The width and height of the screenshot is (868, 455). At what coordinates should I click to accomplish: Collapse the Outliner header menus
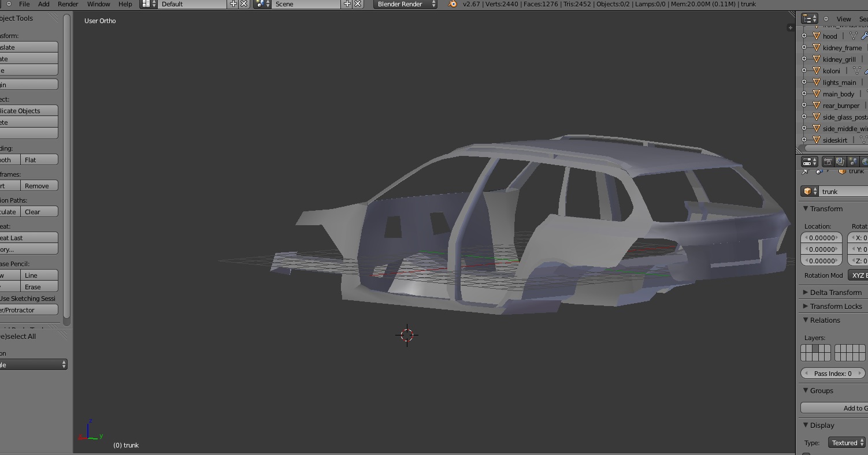[826, 18]
